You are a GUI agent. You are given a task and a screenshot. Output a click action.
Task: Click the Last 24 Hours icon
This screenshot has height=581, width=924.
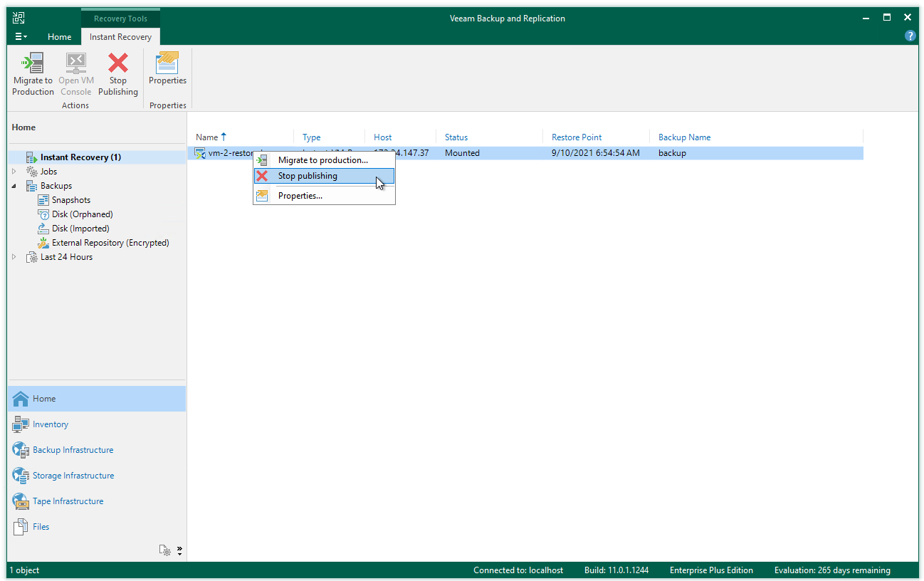click(31, 257)
